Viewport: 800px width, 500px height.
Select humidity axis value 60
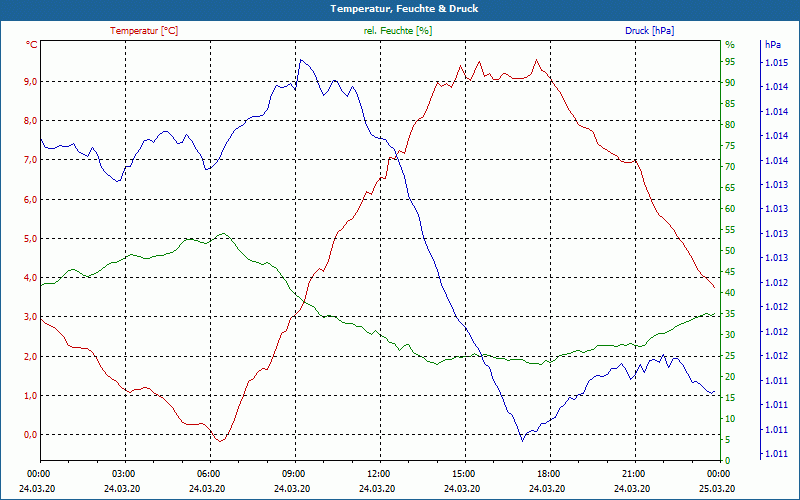coord(730,209)
